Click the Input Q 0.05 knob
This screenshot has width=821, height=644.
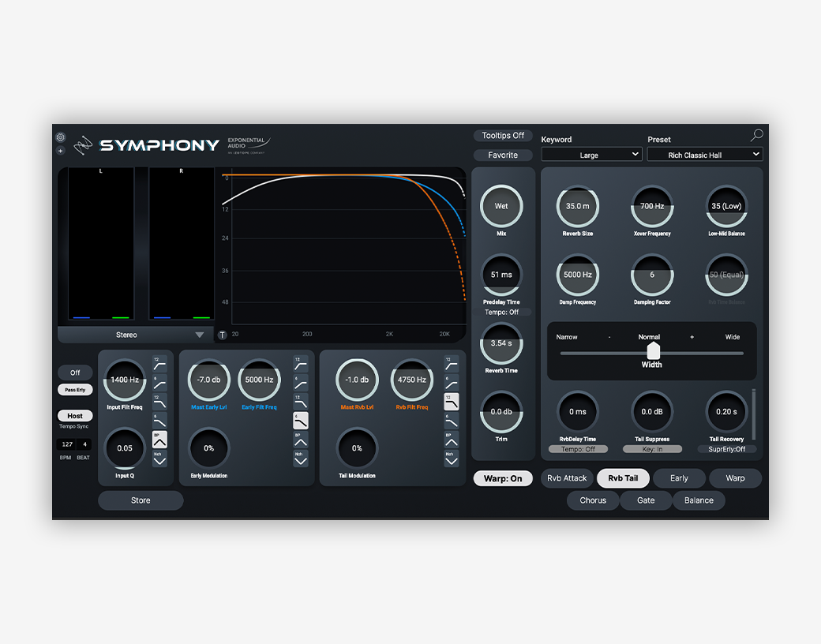[x=125, y=448]
